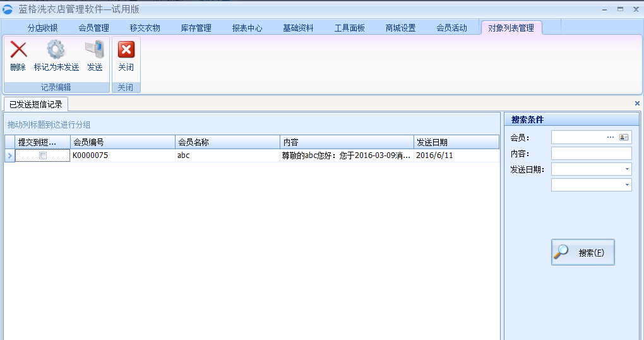Toggle the 提交到短 checkbox for K0000075
Viewport: 644px width, 340px height.
point(43,155)
